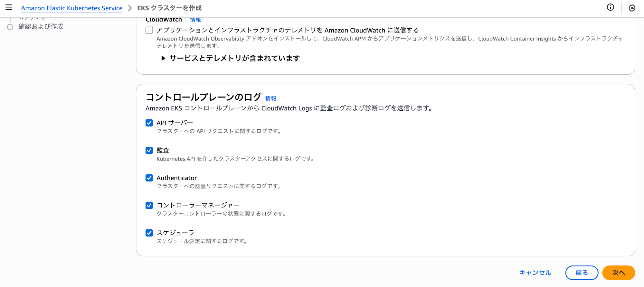Open the hamburger navigation menu

pos(9,7)
